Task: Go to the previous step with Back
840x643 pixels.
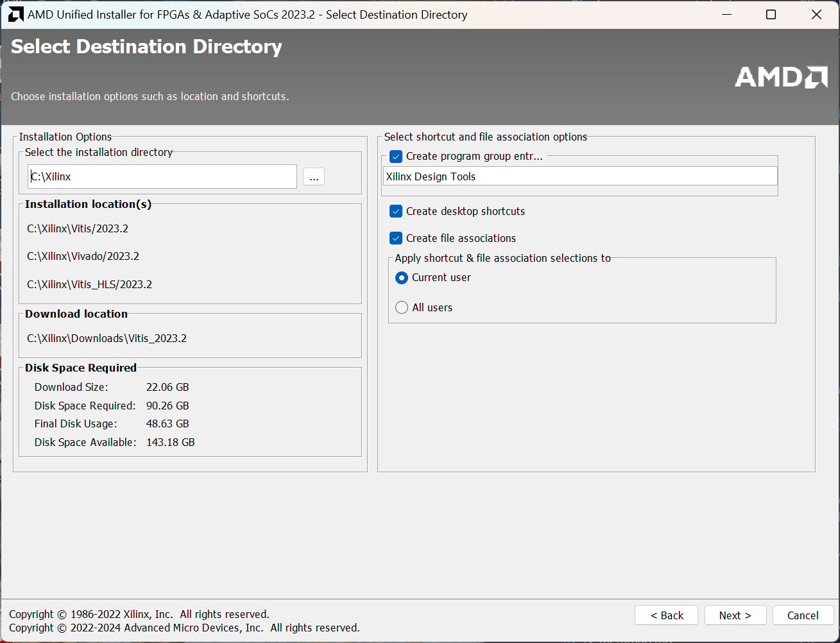Action: click(667, 615)
